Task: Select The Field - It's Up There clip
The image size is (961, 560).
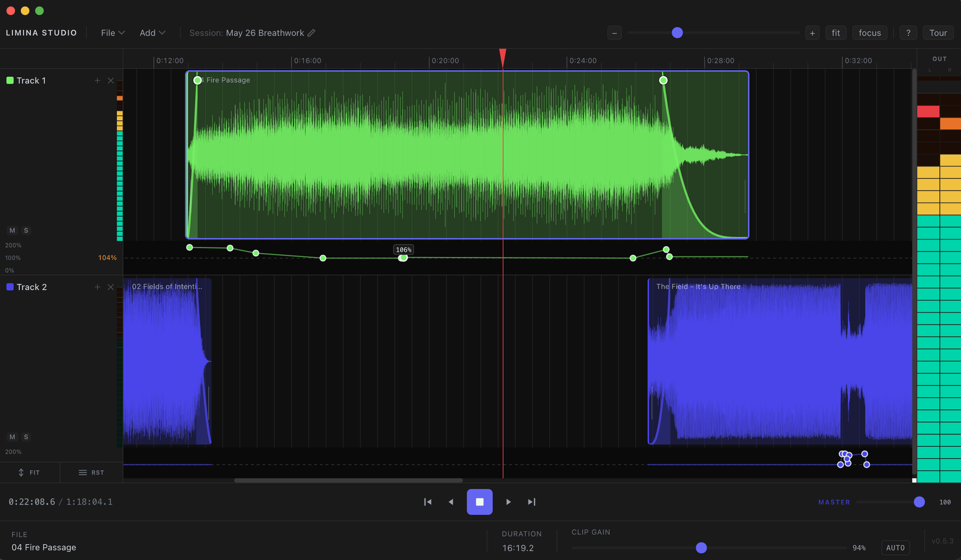Action: 780,361
